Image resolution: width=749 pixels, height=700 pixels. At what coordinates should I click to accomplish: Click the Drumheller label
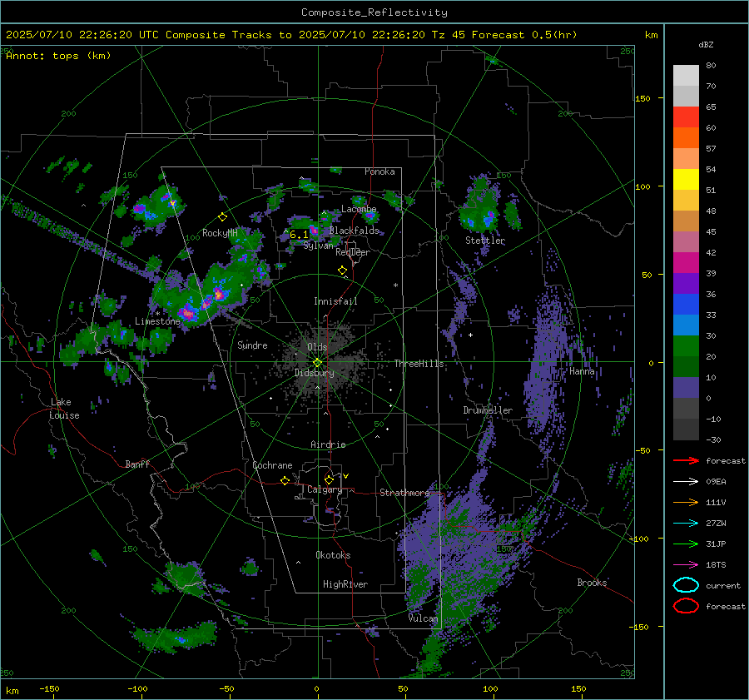[x=488, y=410]
